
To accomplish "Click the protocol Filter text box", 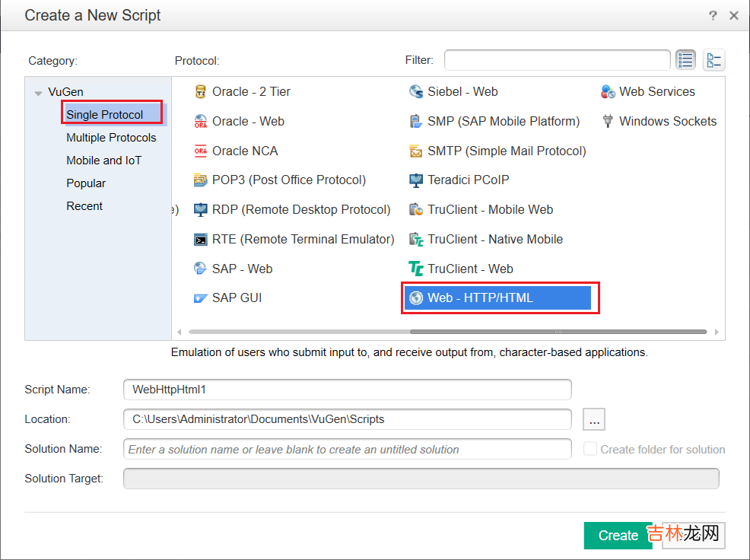I will 557,60.
